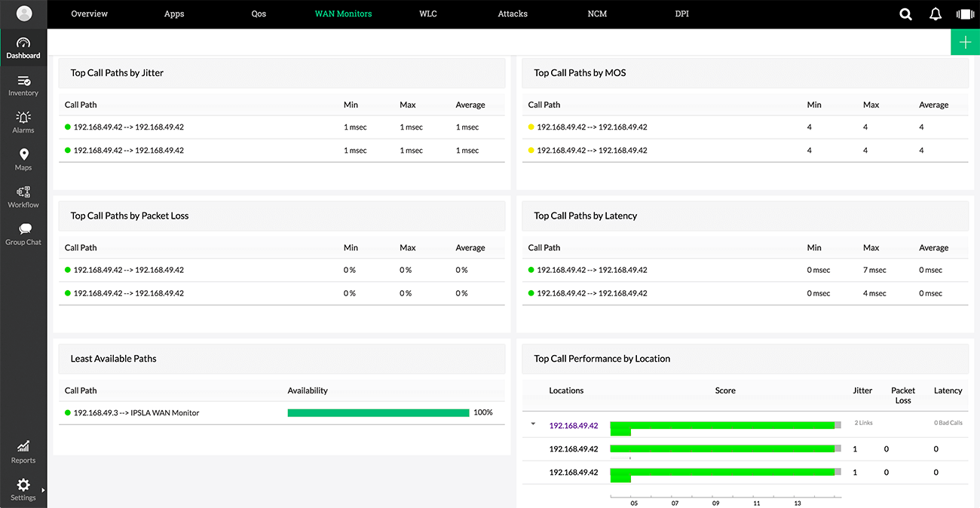Click the Locations column header
The height and width of the screenshot is (508, 980).
(x=566, y=390)
